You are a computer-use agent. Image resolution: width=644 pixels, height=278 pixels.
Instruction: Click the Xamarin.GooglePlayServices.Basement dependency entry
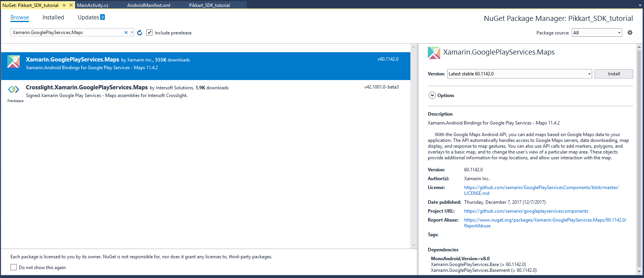point(483,270)
